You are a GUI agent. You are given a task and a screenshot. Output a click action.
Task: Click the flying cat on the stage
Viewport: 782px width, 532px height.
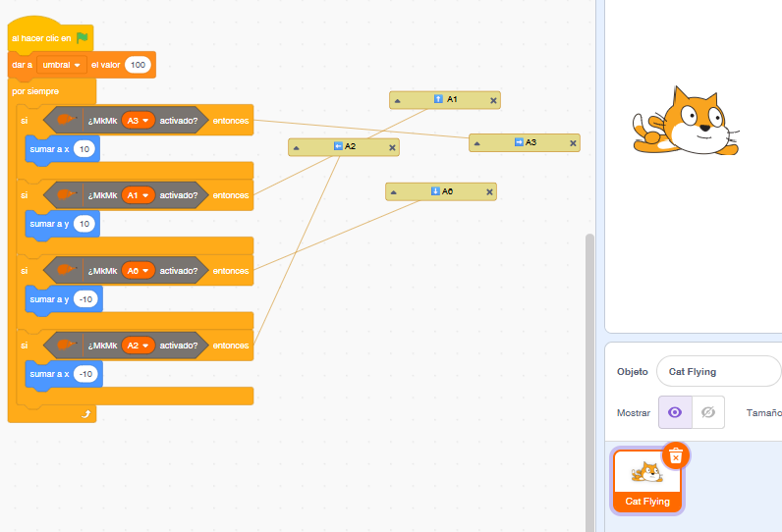[687, 122]
